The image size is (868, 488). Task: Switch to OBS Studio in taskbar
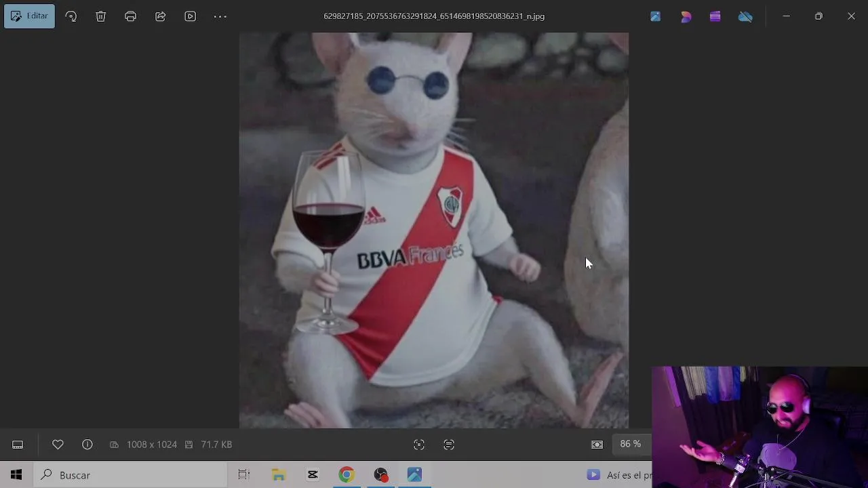tap(380, 475)
